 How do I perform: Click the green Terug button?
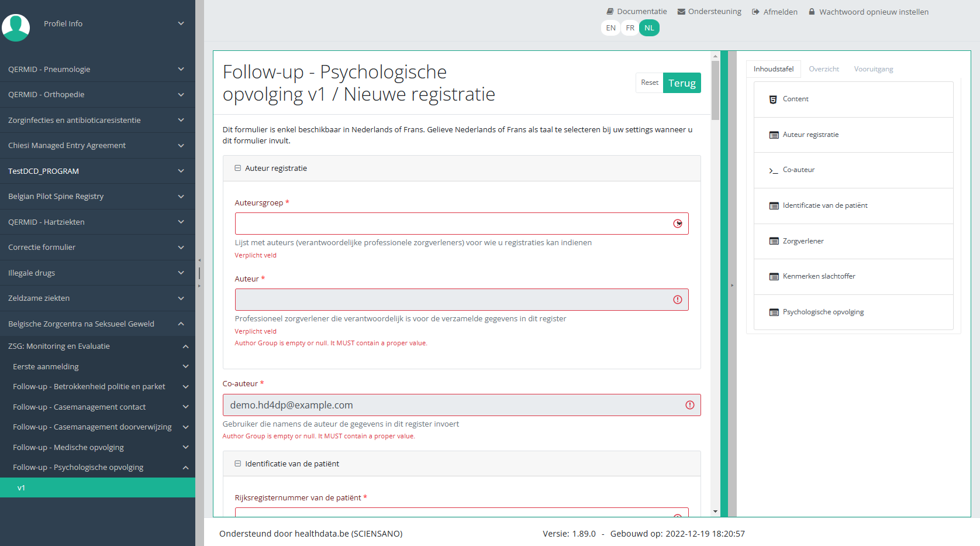682,83
